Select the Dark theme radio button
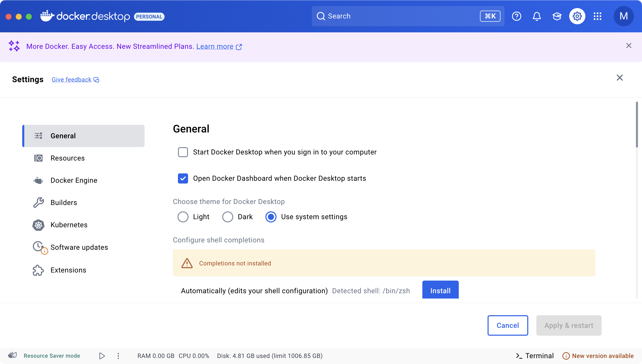The image size is (642, 364). [x=228, y=217]
